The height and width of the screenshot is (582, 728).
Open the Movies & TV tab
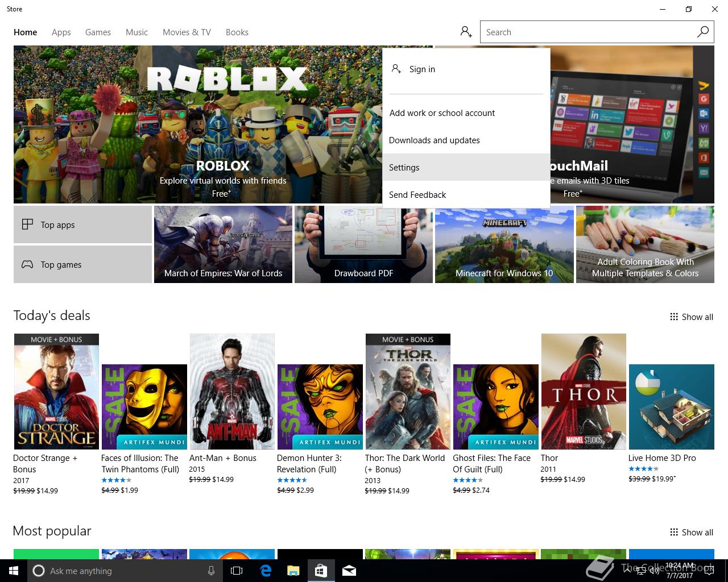click(187, 32)
